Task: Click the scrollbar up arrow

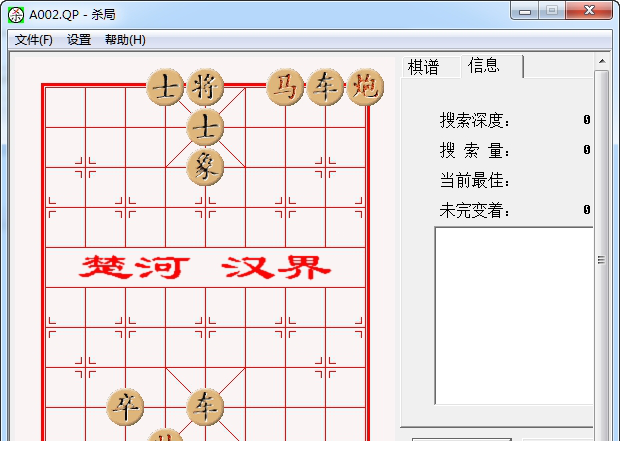Action: [602, 61]
